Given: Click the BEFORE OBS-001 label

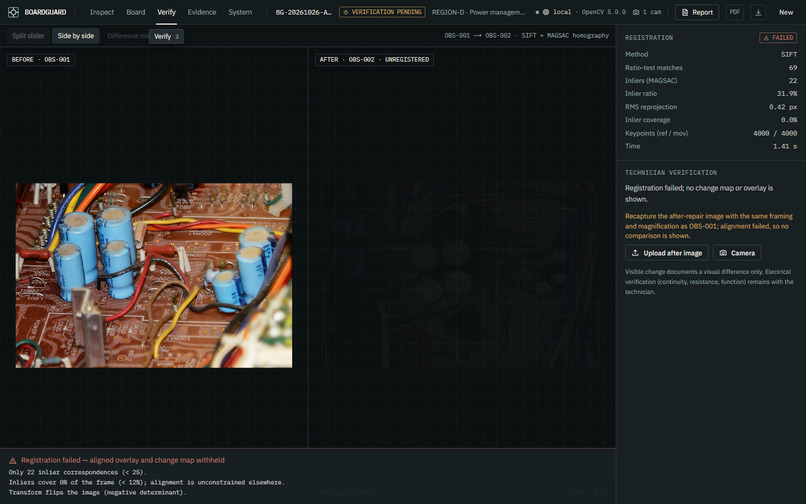Looking at the screenshot, I should click(41, 60).
